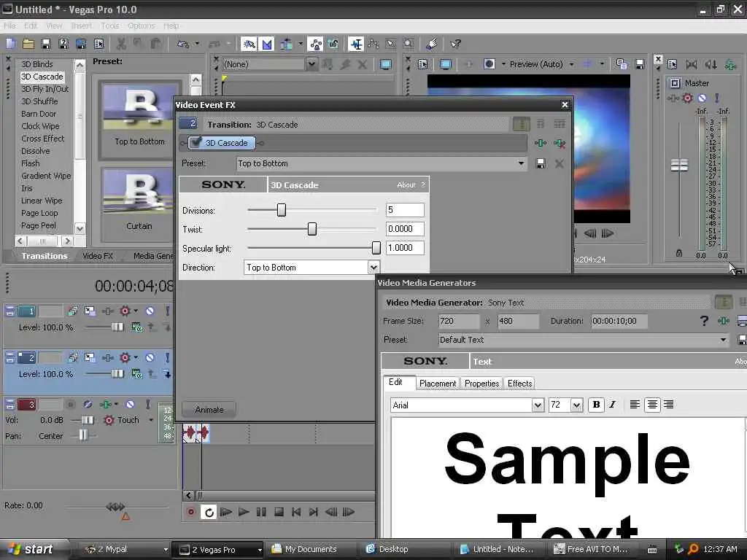Screen dimensions: 747x560
Task: Pause playback in transport bar
Action: pos(261,512)
